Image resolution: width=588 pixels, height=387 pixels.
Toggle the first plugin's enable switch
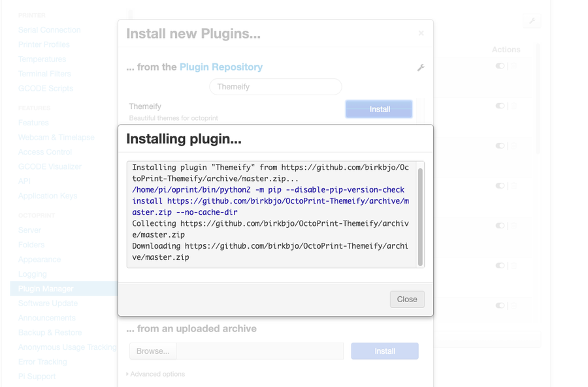coord(500,66)
